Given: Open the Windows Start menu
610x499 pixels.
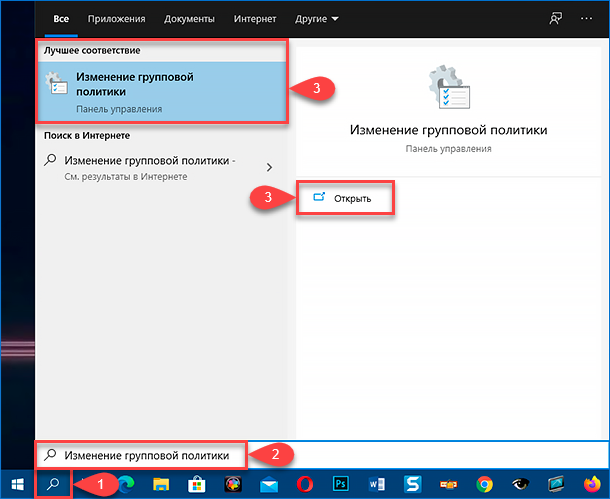Looking at the screenshot, I should click(18, 484).
